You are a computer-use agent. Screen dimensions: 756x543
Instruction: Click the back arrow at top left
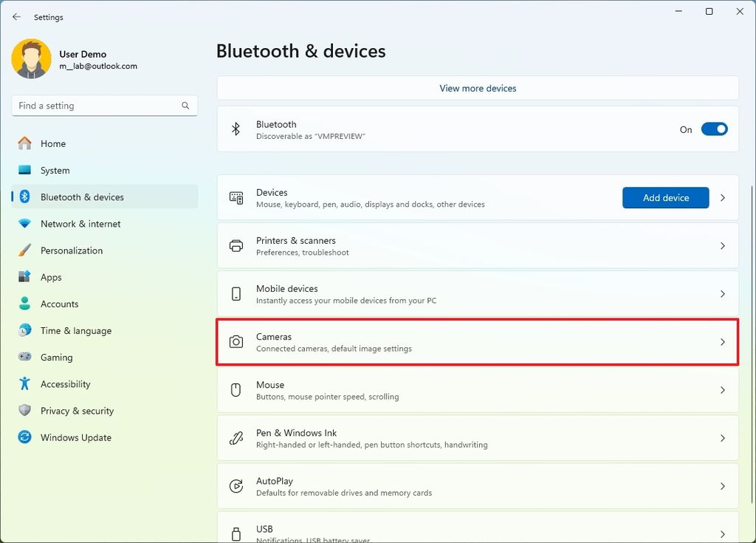pyautogui.click(x=16, y=16)
